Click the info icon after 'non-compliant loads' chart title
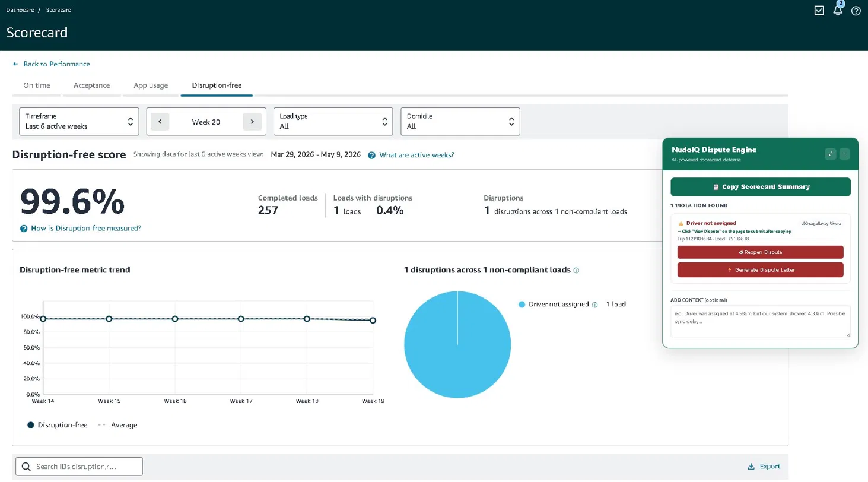The width and height of the screenshot is (868, 482). 576,270
